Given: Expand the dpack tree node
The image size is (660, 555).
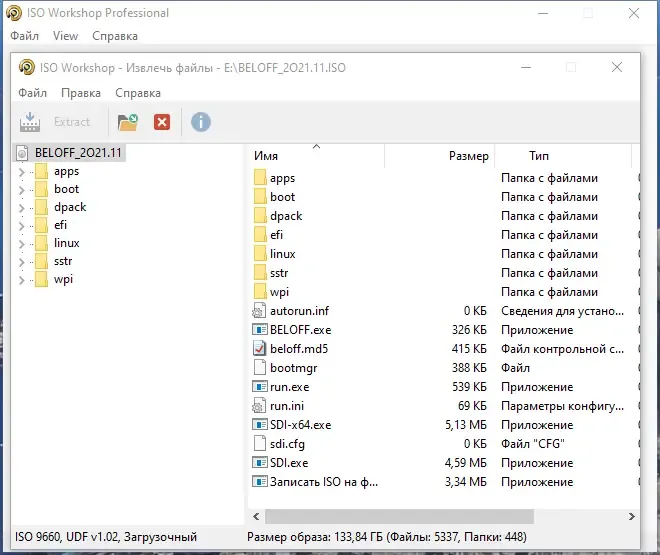Looking at the screenshot, I should (x=21, y=208).
